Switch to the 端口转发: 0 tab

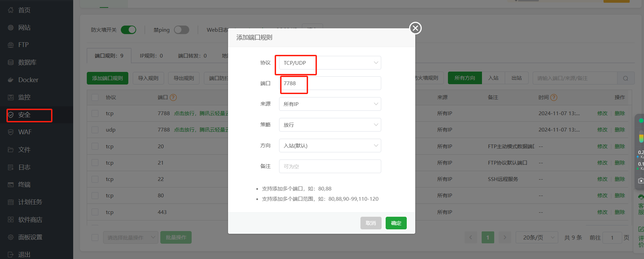pyautogui.click(x=192, y=56)
